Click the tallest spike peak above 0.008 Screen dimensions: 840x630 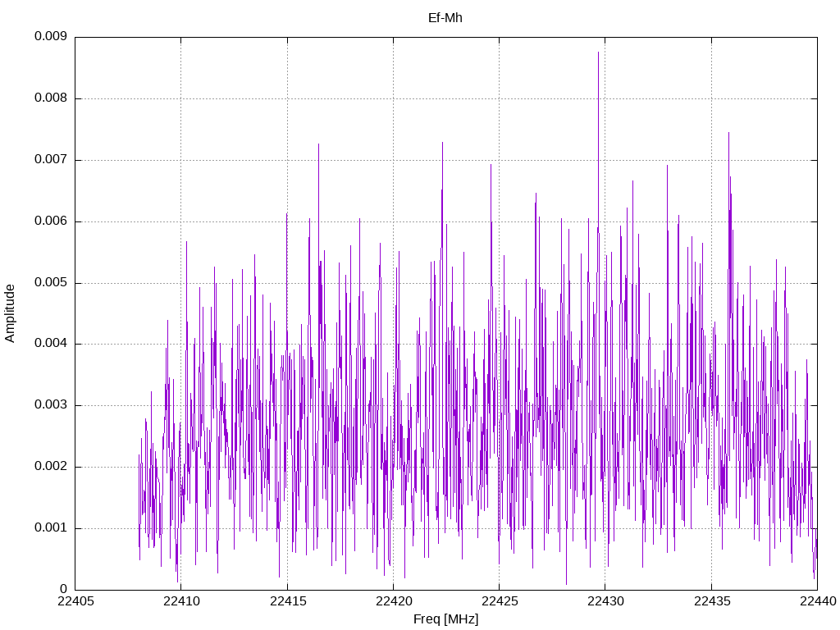point(598,52)
